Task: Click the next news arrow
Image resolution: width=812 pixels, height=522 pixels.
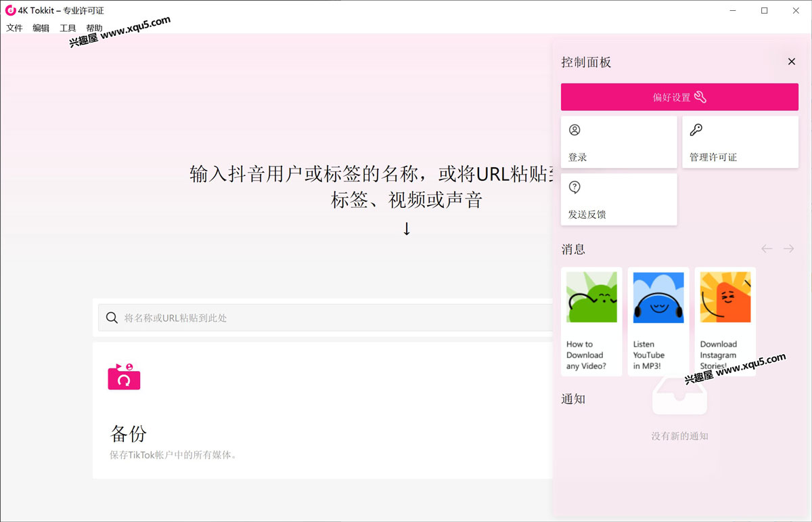Action: coord(788,248)
